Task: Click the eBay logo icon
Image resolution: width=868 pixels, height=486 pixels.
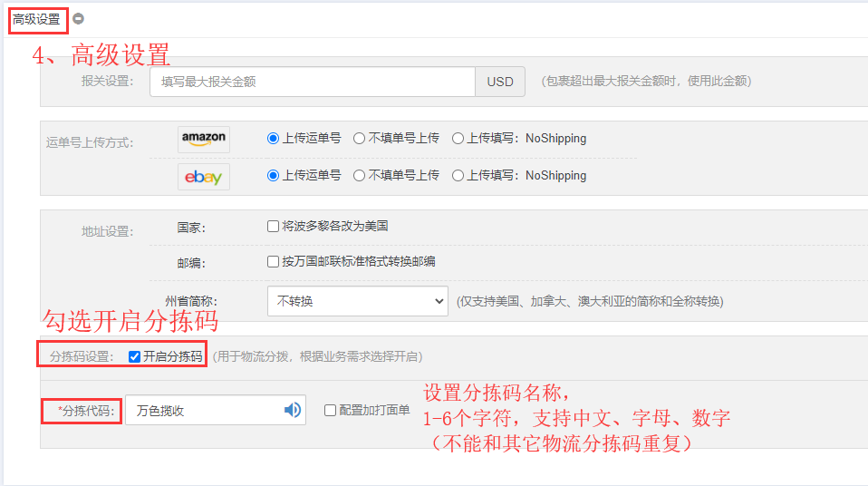Action: (204, 177)
